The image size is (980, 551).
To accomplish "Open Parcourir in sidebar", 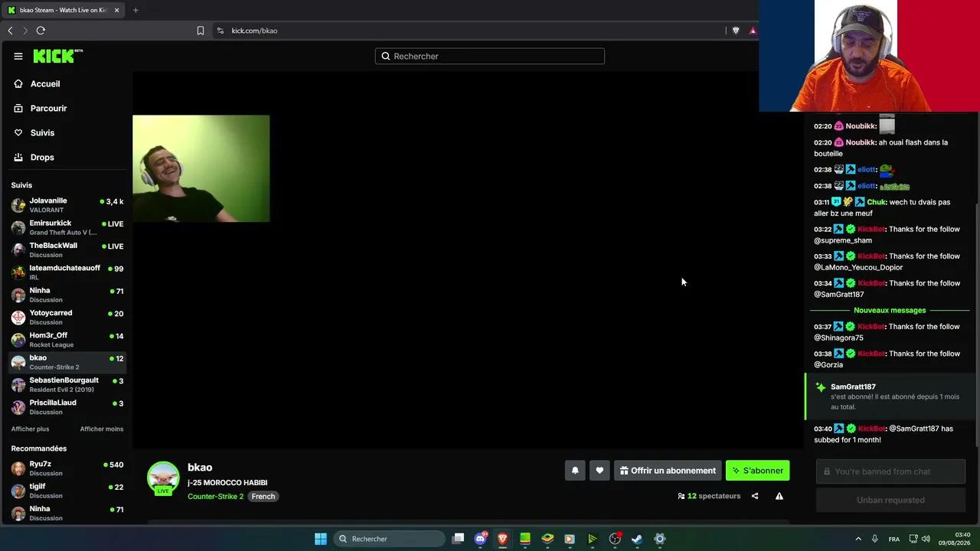I will pos(48,108).
